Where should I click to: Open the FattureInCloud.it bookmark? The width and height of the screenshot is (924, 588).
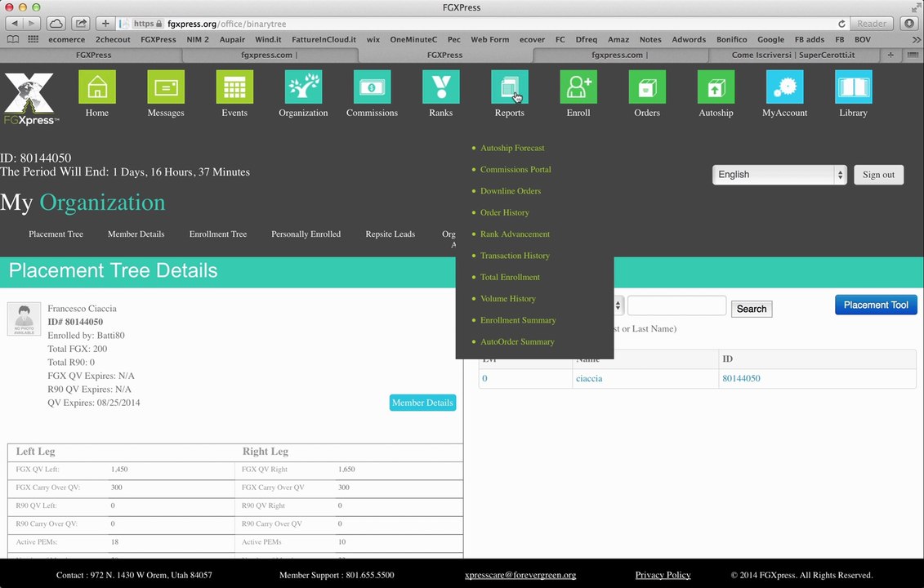pos(324,39)
